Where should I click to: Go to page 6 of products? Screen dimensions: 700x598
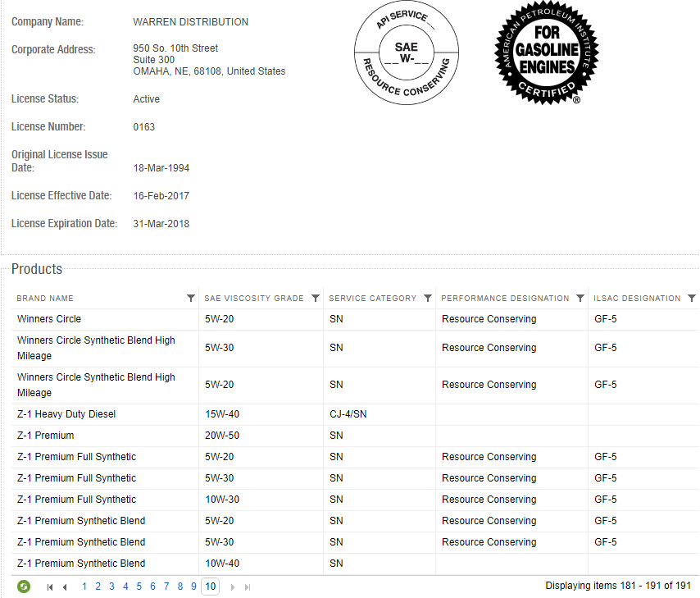[152, 587]
